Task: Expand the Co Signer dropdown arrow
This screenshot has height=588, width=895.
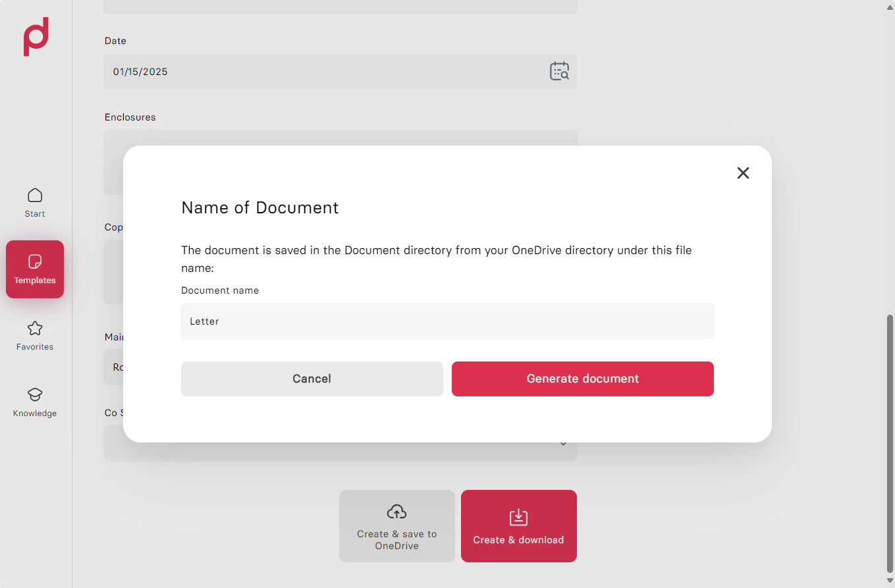Action: [x=564, y=444]
